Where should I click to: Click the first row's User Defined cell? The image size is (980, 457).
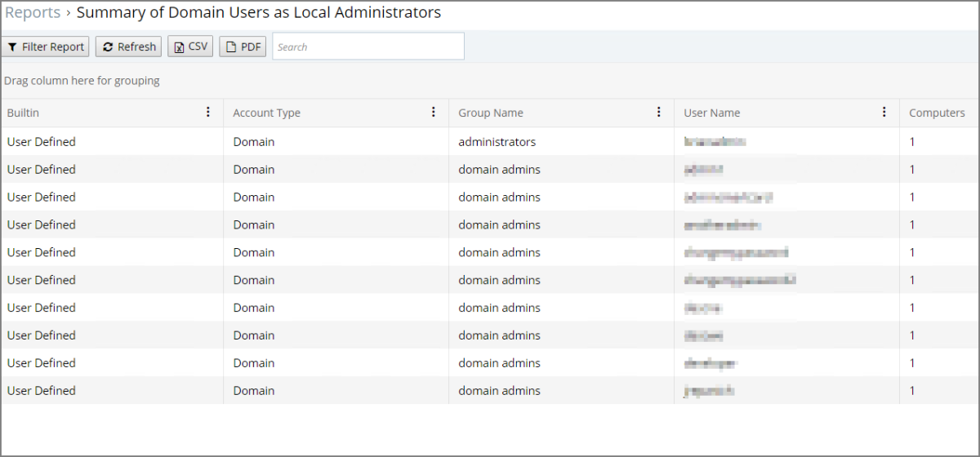point(41,142)
